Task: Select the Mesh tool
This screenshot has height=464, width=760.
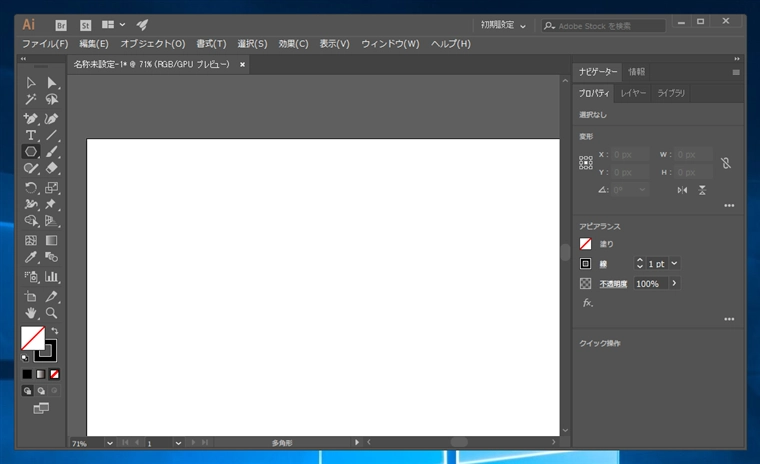Action: pos(31,240)
